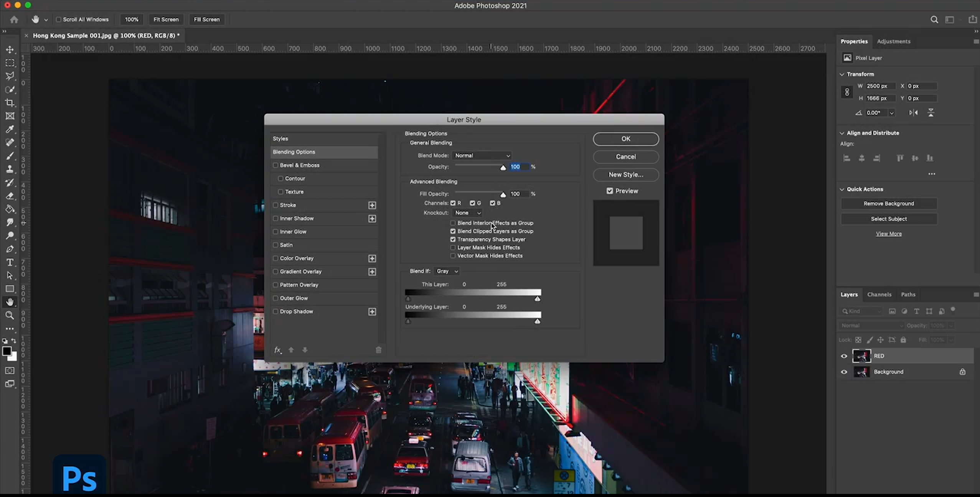Open the Knockout dropdown
Viewport: 980px width, 497px height.
point(467,213)
